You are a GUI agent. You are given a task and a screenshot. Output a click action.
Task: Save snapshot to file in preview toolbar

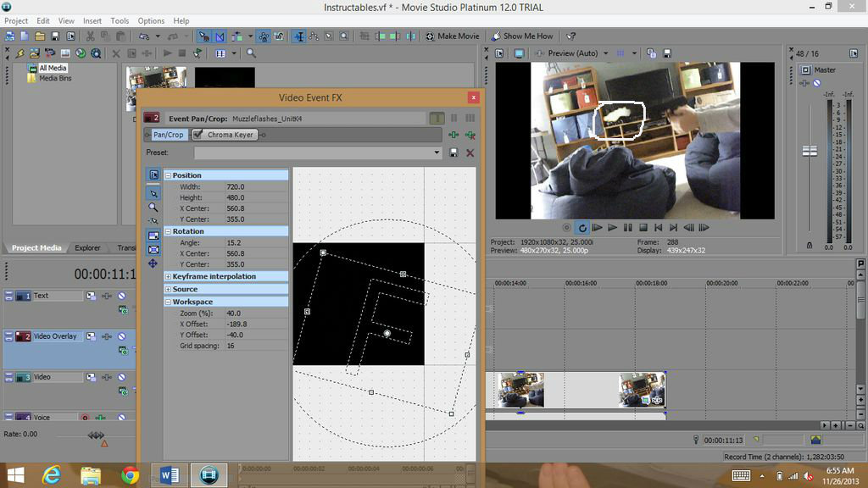[x=667, y=53]
